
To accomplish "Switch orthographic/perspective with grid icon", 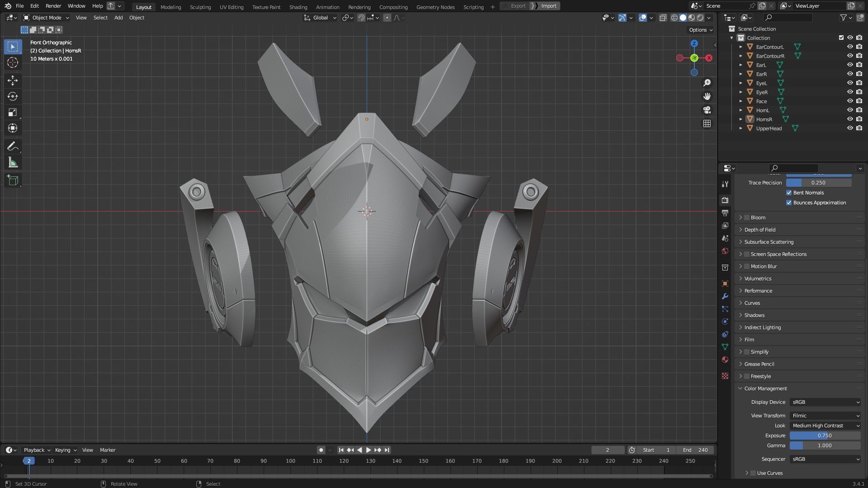I will coord(707,123).
